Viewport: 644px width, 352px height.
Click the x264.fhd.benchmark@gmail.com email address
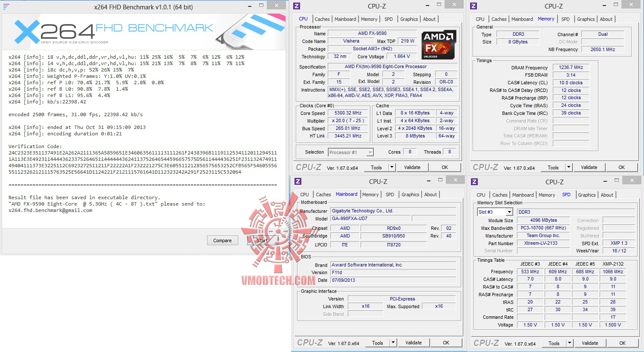click(x=50, y=210)
